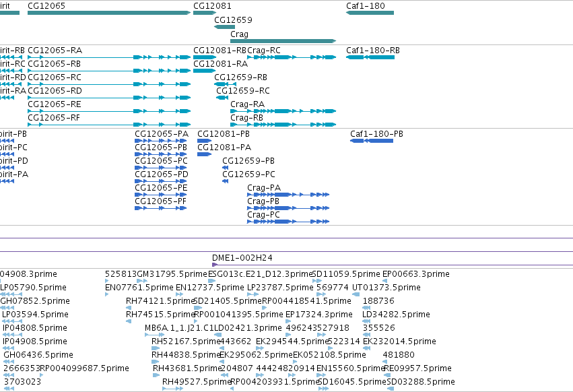Select protein Crag-PA
Image resolution: width=573 pixels, height=392 pixels.
264,188
